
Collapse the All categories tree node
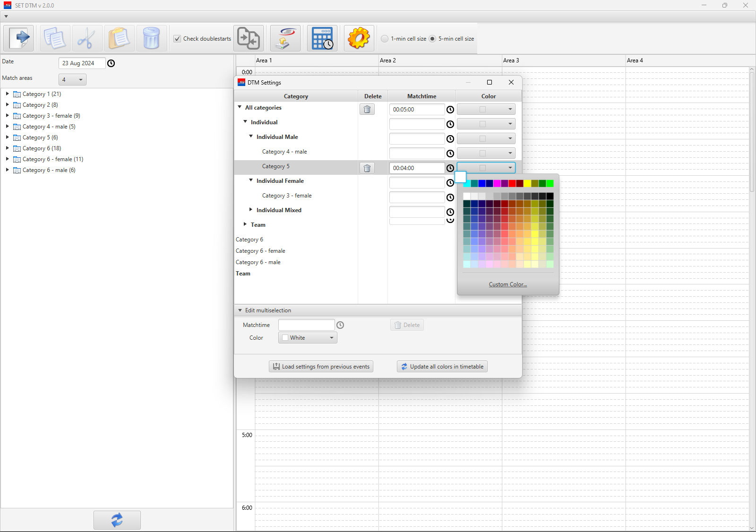[x=240, y=107]
